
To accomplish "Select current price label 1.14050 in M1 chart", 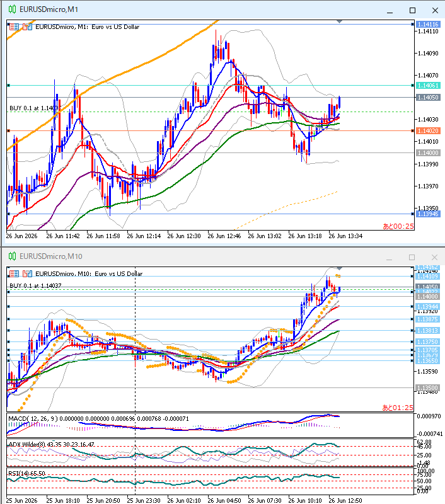I will pyautogui.click(x=428, y=97).
